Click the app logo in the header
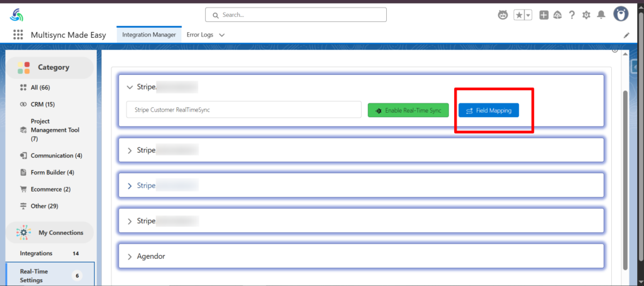This screenshot has width=644, height=286. [17, 15]
